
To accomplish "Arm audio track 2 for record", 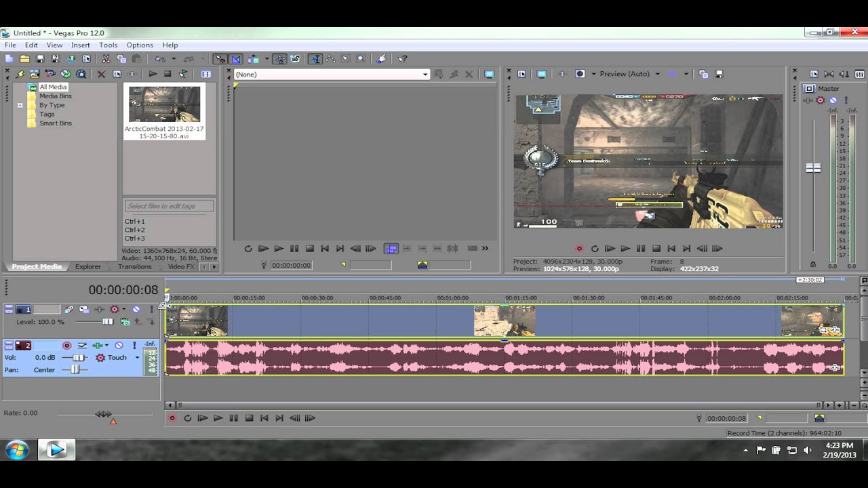I will (67, 346).
